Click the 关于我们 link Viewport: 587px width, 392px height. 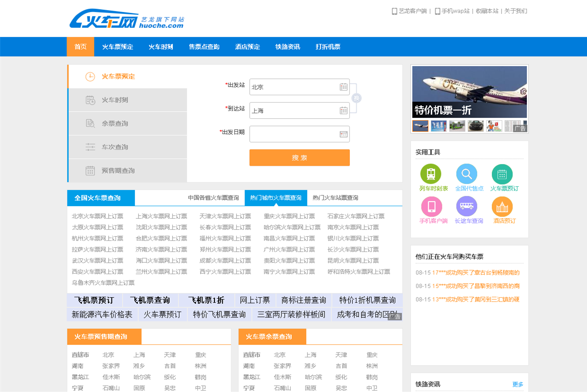pyautogui.click(x=516, y=11)
